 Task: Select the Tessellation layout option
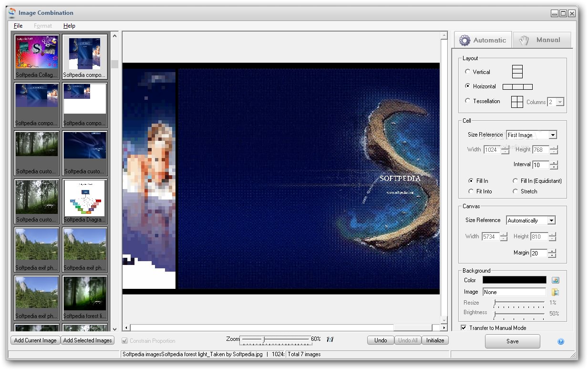(x=483, y=101)
